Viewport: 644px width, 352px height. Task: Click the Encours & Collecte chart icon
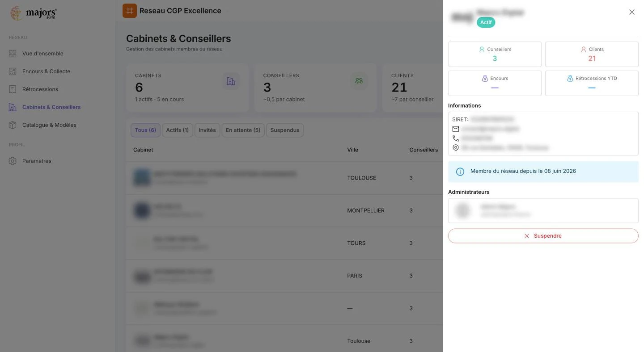click(x=13, y=71)
